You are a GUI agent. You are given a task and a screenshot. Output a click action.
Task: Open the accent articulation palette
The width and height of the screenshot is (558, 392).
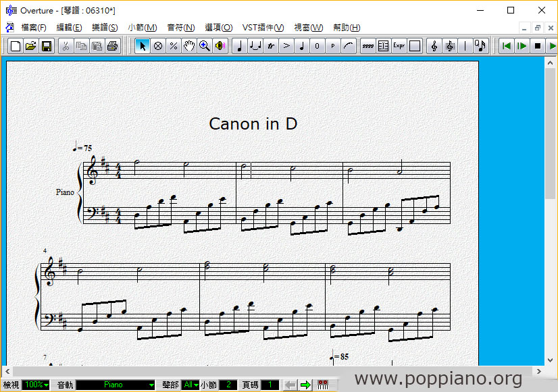pyautogui.click(x=286, y=46)
